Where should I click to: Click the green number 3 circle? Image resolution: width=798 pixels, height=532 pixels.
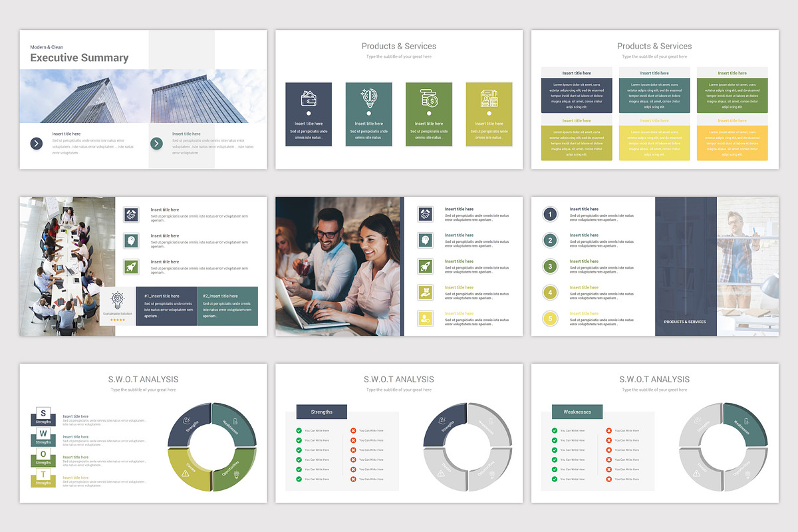click(549, 266)
